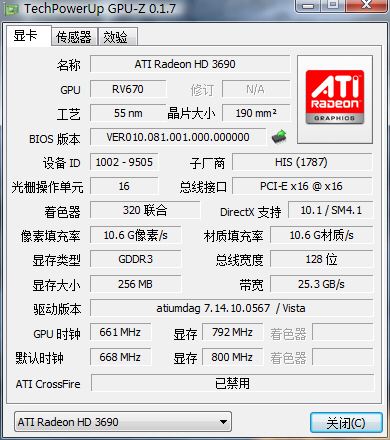Screen dimensions: 390x440
Task: Click the 修订 field N/A
Action: point(256,89)
